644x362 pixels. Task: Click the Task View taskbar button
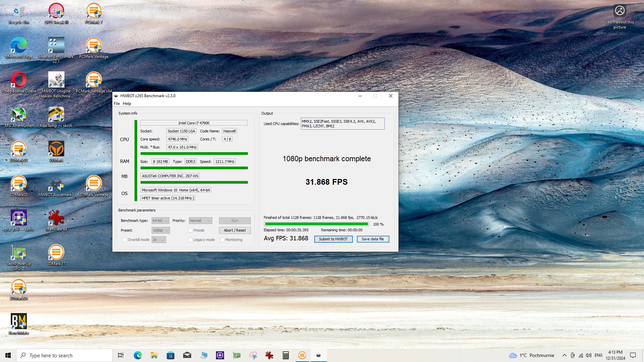[121, 355]
